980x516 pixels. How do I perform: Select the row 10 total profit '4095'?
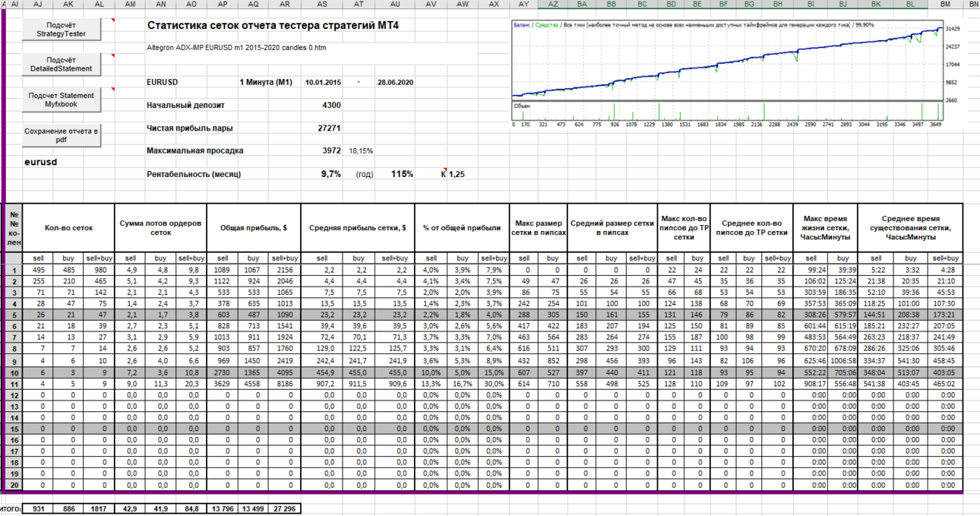pos(284,373)
